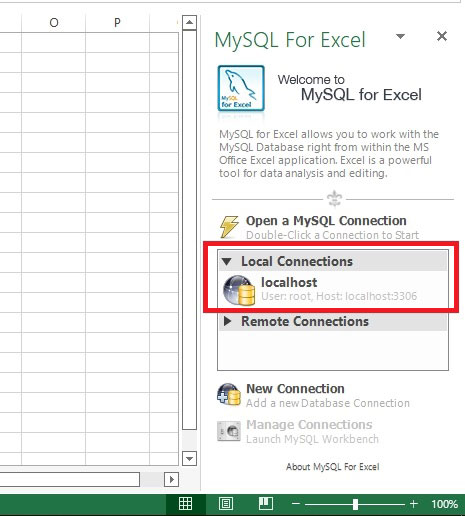The height and width of the screenshot is (516, 465).
Task: Select the localhost connection entry
Action: coord(333,289)
